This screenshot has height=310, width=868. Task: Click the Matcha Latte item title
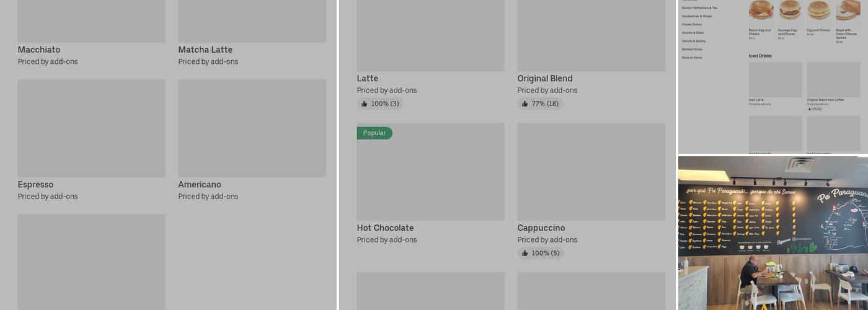[205, 50]
